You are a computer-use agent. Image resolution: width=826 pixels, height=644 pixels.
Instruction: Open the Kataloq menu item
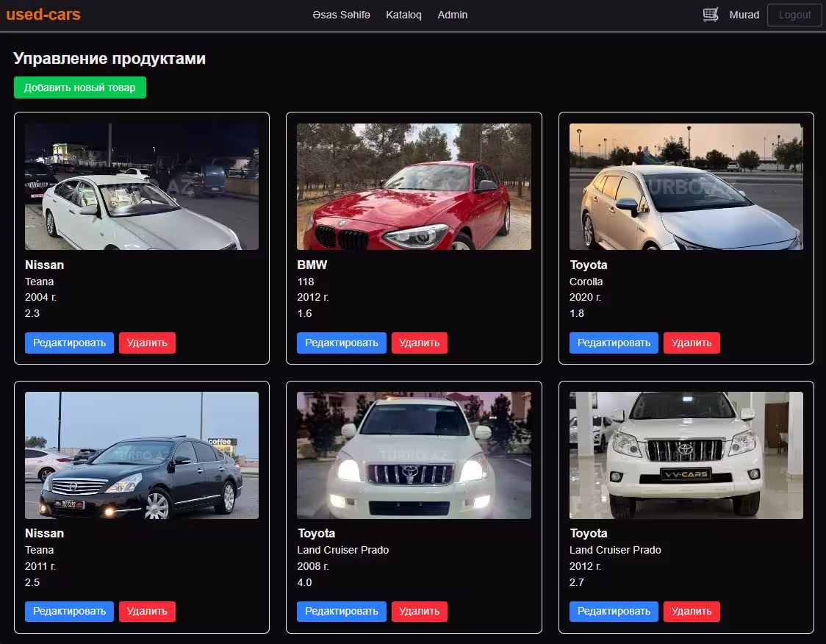403,15
